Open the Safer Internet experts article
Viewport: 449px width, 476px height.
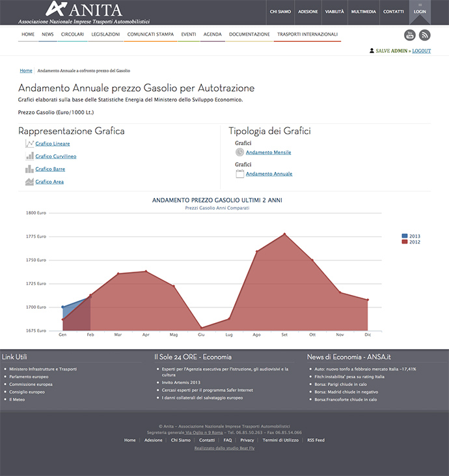pyautogui.click(x=207, y=390)
